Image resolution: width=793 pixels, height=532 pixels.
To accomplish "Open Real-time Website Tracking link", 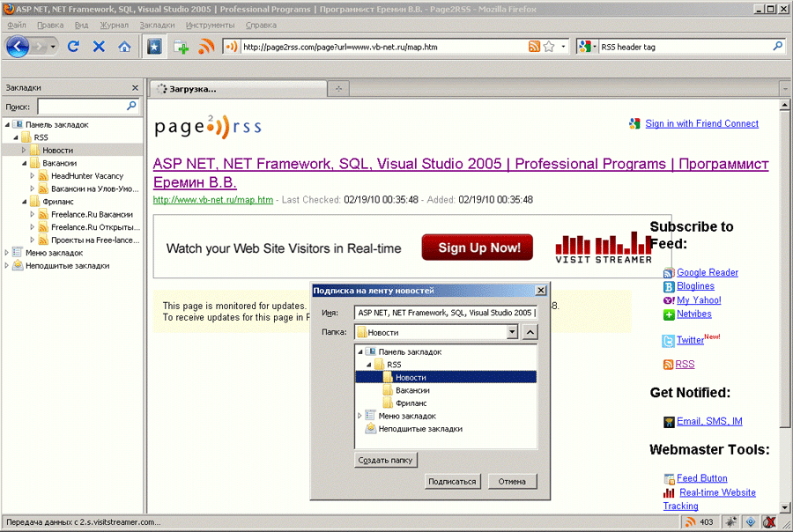I will [709, 499].
